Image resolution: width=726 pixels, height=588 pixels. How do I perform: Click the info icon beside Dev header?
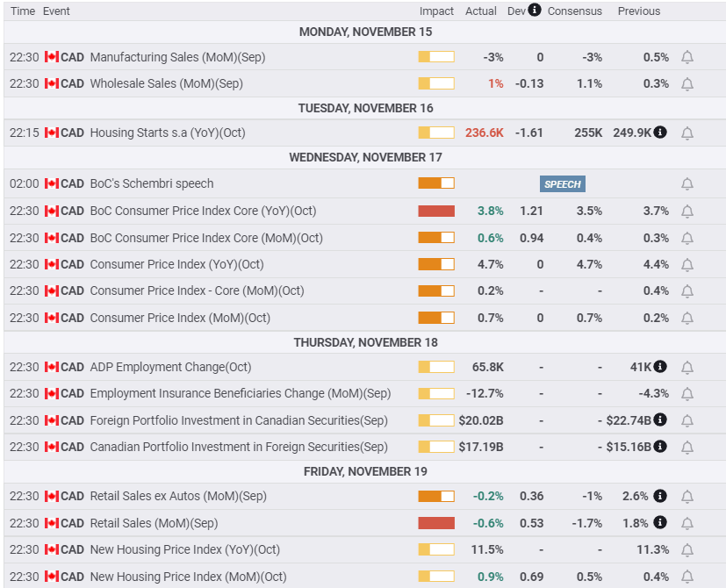[535, 11]
